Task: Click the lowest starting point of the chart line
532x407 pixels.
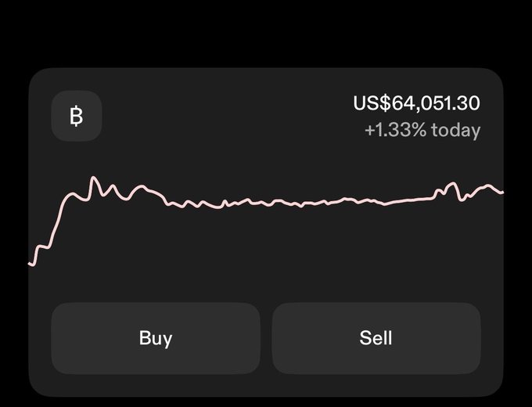Action: pyautogui.click(x=31, y=264)
